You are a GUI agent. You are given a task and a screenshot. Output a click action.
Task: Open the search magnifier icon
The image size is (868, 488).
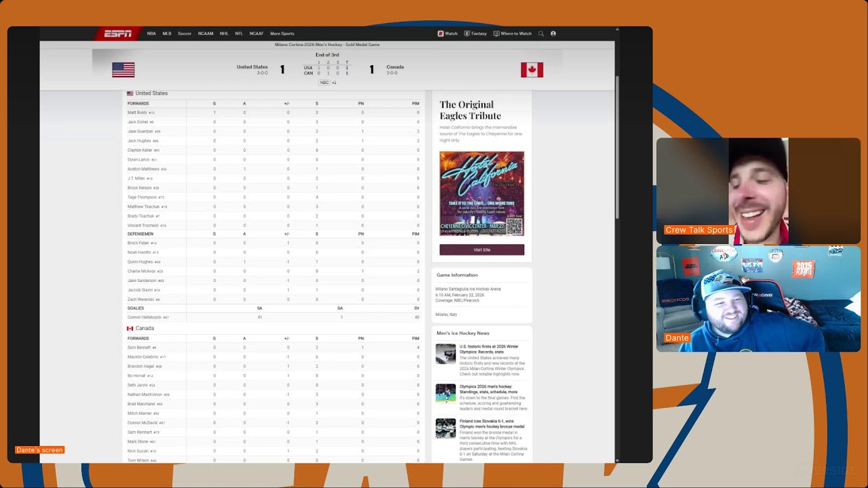pos(541,33)
